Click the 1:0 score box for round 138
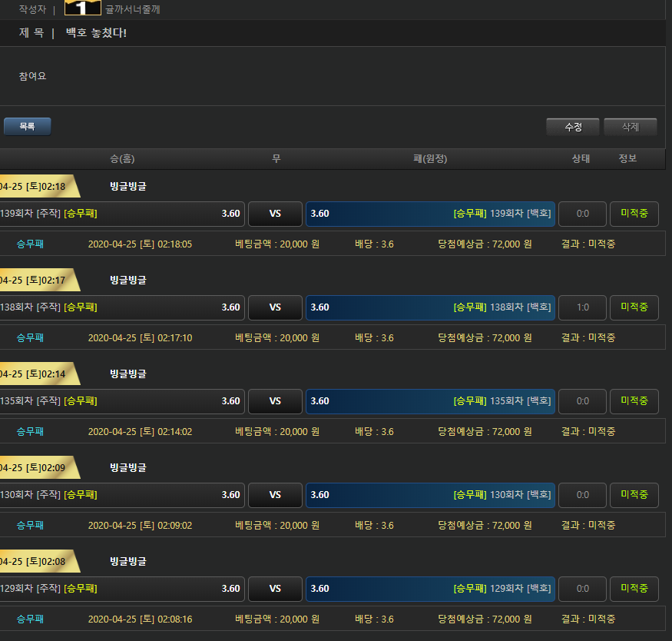The width and height of the screenshot is (672, 641). point(582,307)
